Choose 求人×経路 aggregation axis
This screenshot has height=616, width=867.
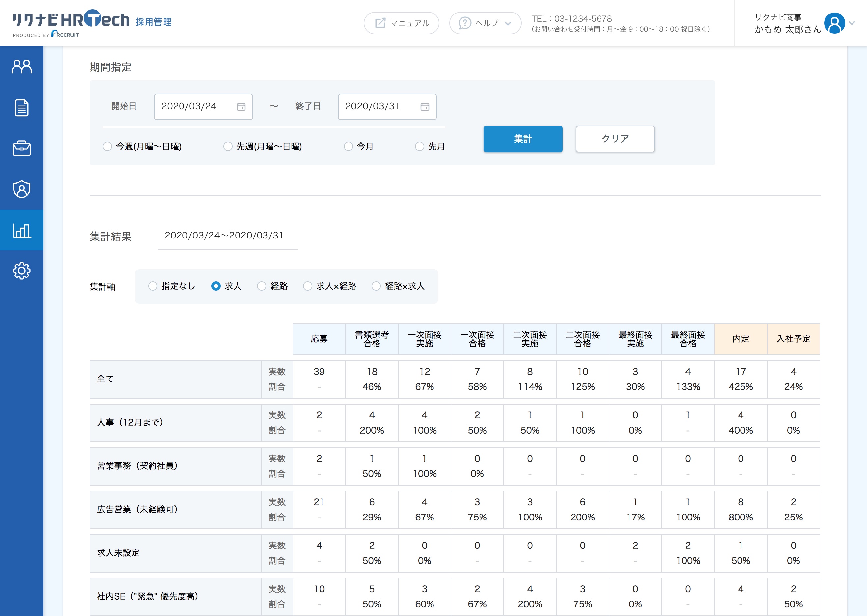[308, 286]
